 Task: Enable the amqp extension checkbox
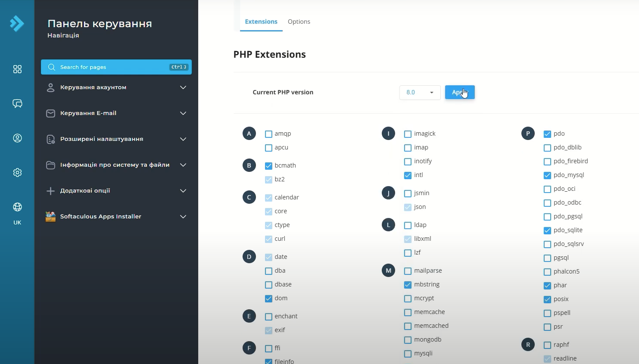pos(268,134)
